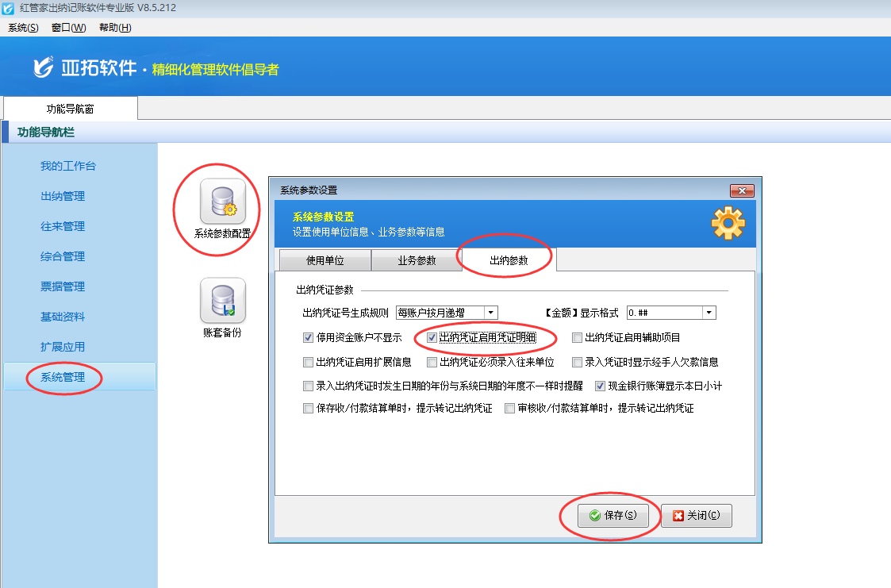Viewport: 891px width, 588px height.
Task: Click the 亚拓软件 logo in banner
Action: [x=86, y=69]
